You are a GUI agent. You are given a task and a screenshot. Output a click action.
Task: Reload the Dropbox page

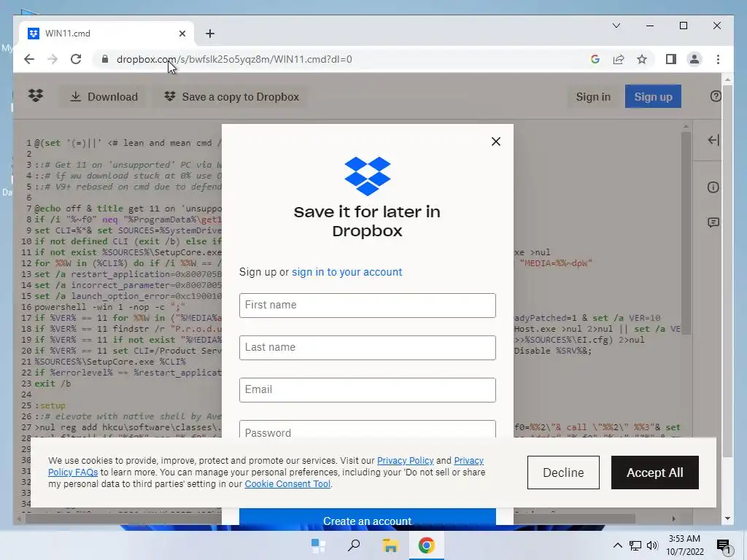(x=76, y=59)
